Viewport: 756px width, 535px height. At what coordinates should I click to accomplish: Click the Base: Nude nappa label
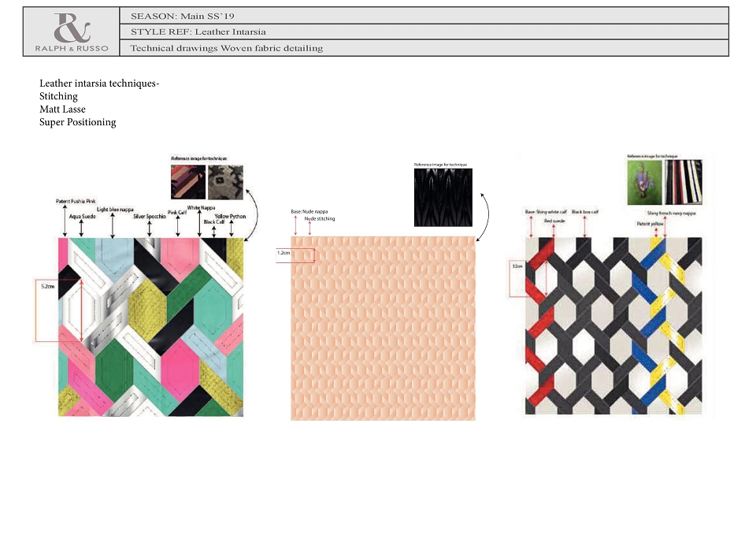point(309,211)
